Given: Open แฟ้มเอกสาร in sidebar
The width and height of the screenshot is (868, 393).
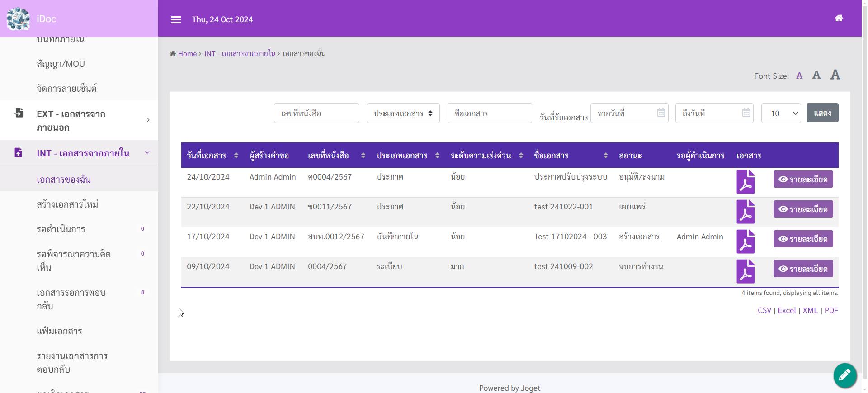Looking at the screenshot, I should 79,331.
